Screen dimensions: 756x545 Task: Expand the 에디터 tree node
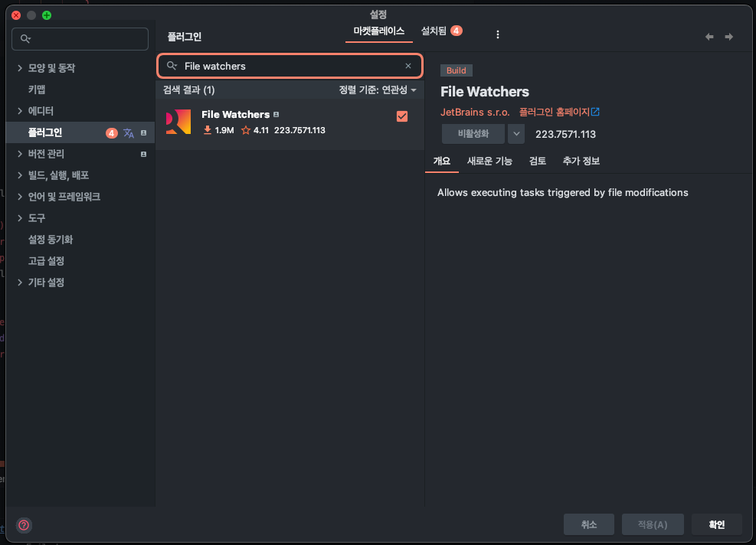point(20,111)
